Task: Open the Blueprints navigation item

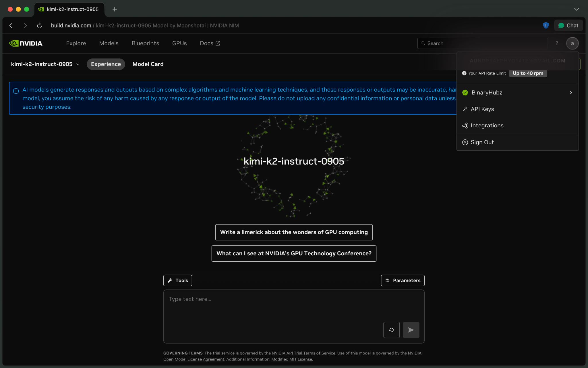Action: (x=145, y=43)
